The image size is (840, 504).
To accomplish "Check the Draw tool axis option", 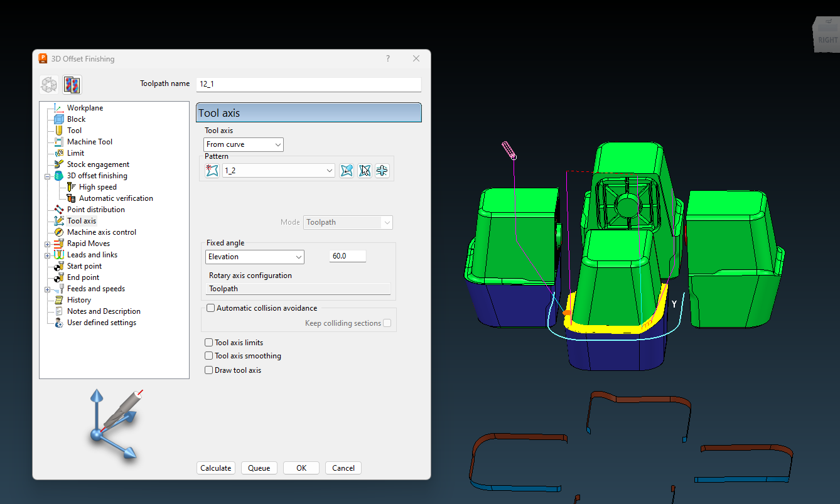I will coord(208,370).
